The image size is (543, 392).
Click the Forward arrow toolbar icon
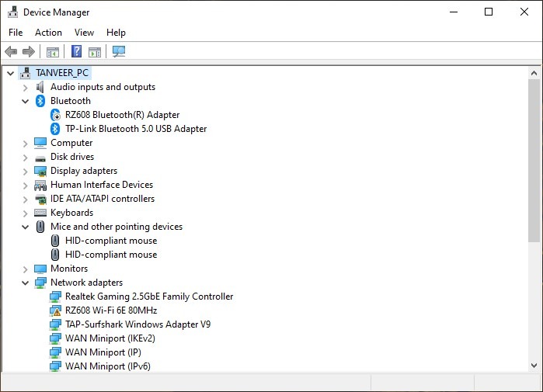(x=29, y=52)
